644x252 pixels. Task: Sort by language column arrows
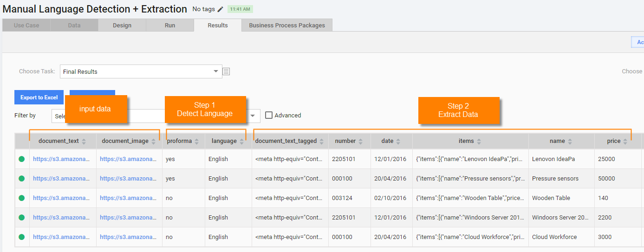241,141
